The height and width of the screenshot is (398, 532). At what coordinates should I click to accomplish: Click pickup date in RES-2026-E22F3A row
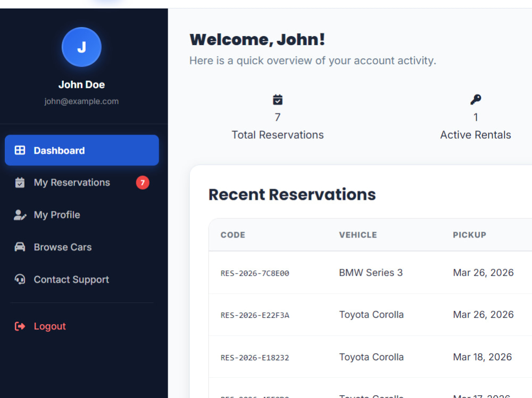[x=484, y=315]
